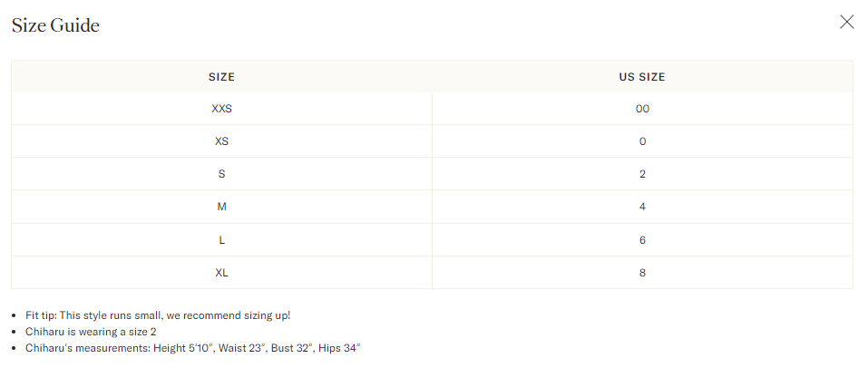
Task: Click the S size cell
Action: pos(221,174)
